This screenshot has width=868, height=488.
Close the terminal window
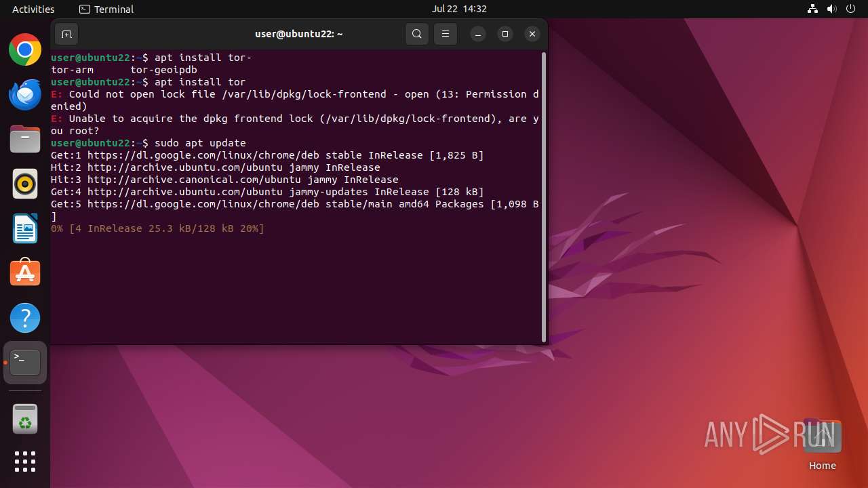click(532, 34)
